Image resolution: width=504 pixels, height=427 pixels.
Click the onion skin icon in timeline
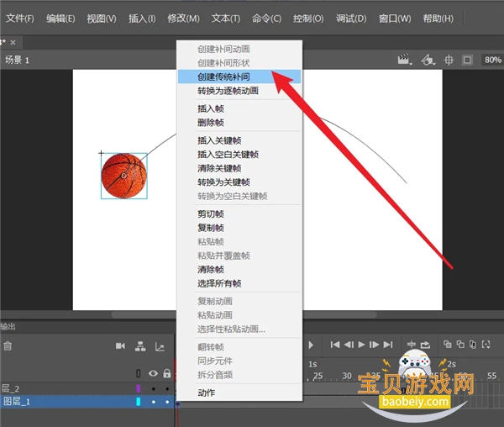click(448, 345)
